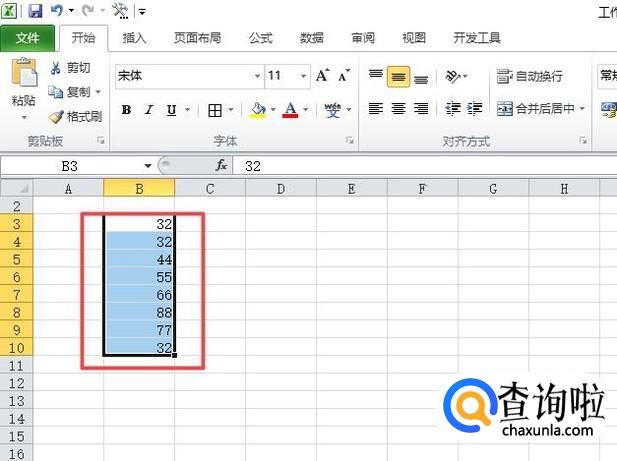Open the font name dropdown showing 宋体
This screenshot has height=461, width=617.
tap(255, 76)
